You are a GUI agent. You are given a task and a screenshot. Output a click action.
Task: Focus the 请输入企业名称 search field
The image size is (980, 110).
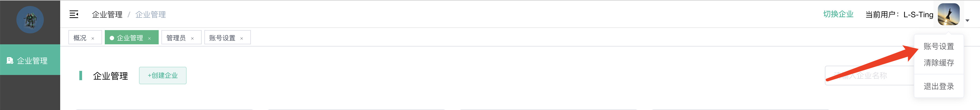[867, 76]
